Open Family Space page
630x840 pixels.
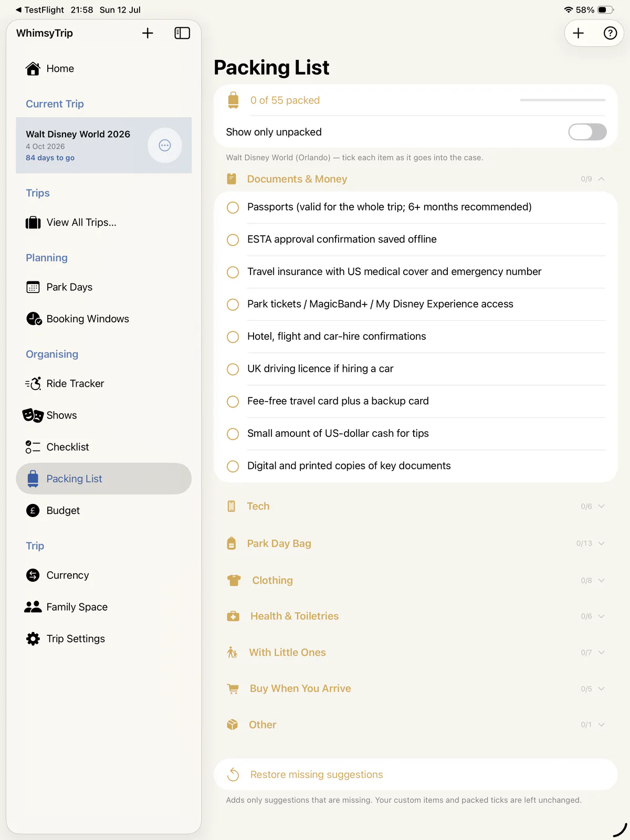103,607
